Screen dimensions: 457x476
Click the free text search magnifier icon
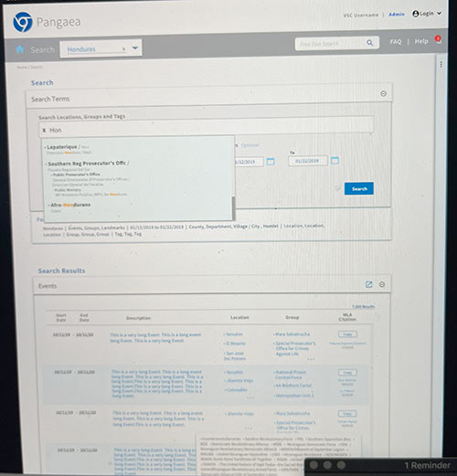[x=369, y=43]
